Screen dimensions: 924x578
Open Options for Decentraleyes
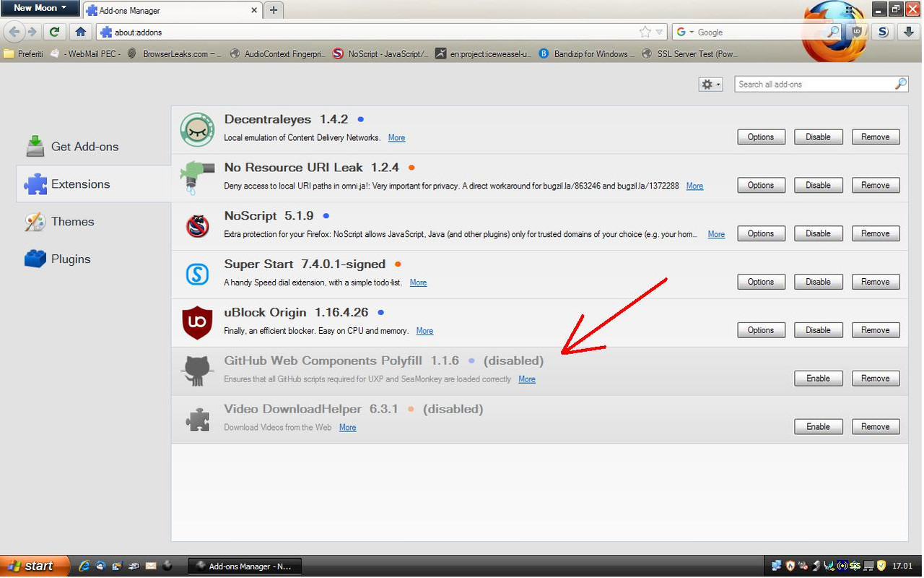point(761,137)
